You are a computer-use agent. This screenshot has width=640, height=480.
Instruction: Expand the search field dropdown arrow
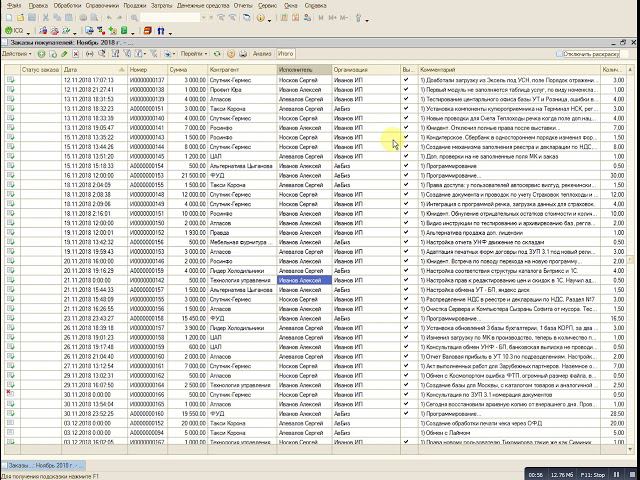[x=204, y=18]
